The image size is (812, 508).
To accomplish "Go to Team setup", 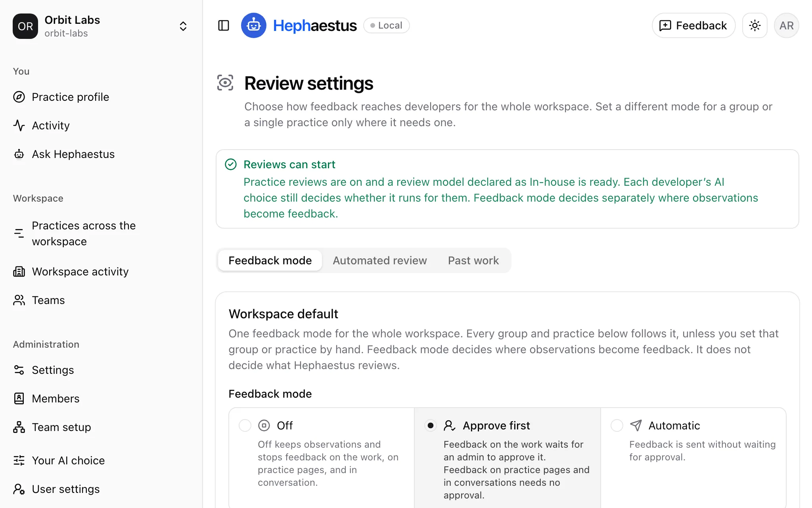I will tap(101, 427).
